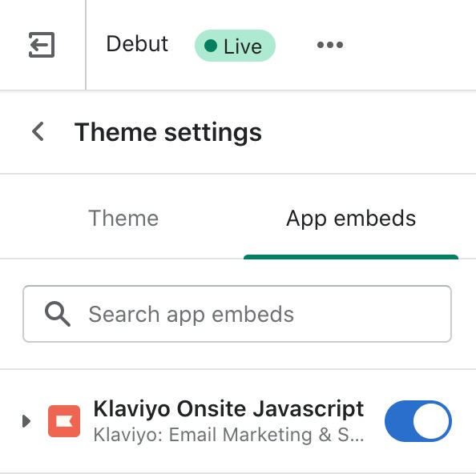This screenshot has height=474, width=476.
Task: Click the Theme settings heading
Action: (167, 132)
